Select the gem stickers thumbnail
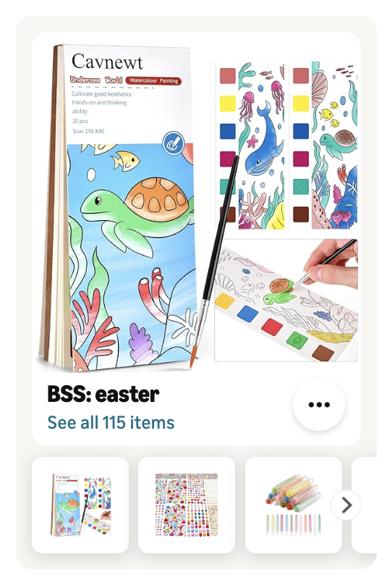 pos(187,505)
